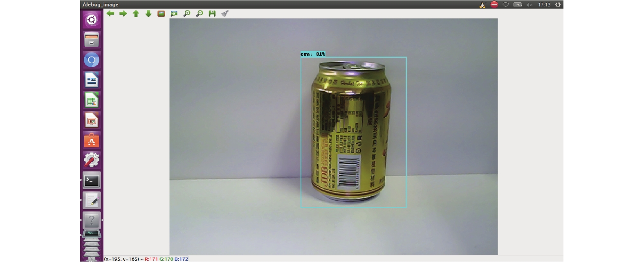This screenshot has width=644, height=262.
Task: Open LibreOffice Calc from launcher
Action: coord(92,100)
